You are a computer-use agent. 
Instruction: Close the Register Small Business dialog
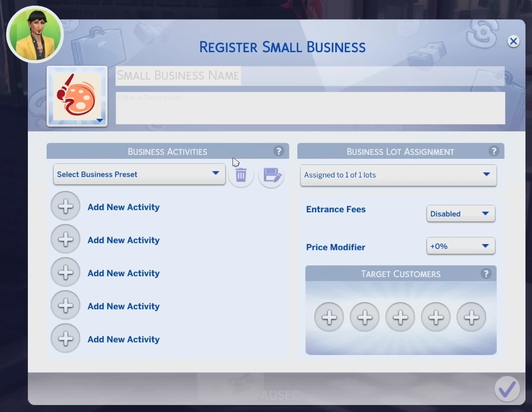click(x=513, y=41)
